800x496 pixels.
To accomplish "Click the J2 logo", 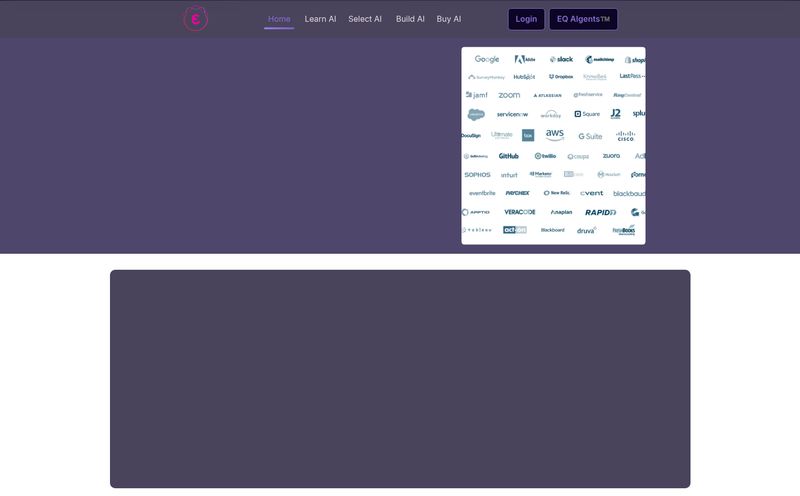I will 616,113.
